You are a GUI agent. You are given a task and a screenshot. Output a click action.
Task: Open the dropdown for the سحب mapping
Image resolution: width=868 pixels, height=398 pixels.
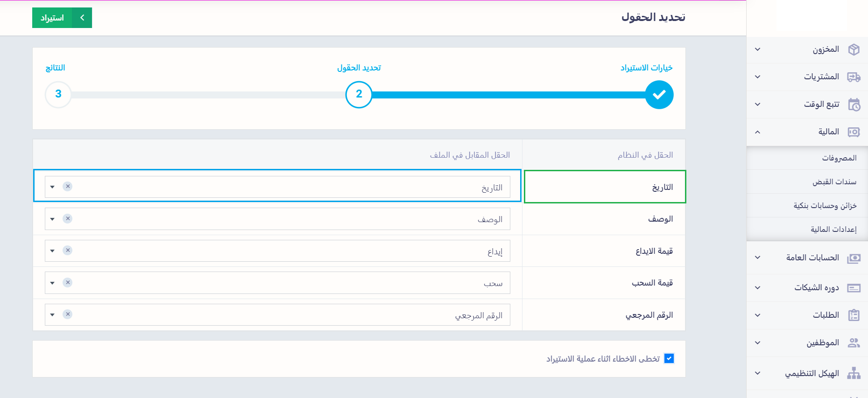click(x=52, y=283)
